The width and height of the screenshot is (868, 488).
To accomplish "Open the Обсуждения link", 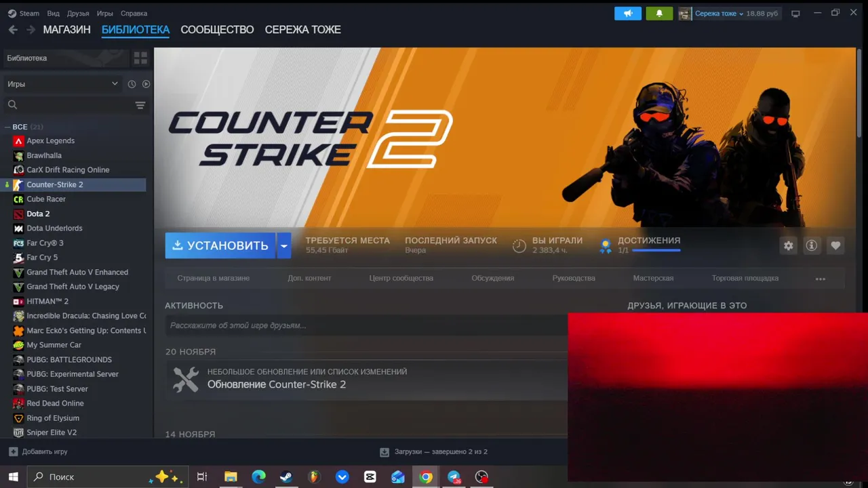I will coord(493,279).
